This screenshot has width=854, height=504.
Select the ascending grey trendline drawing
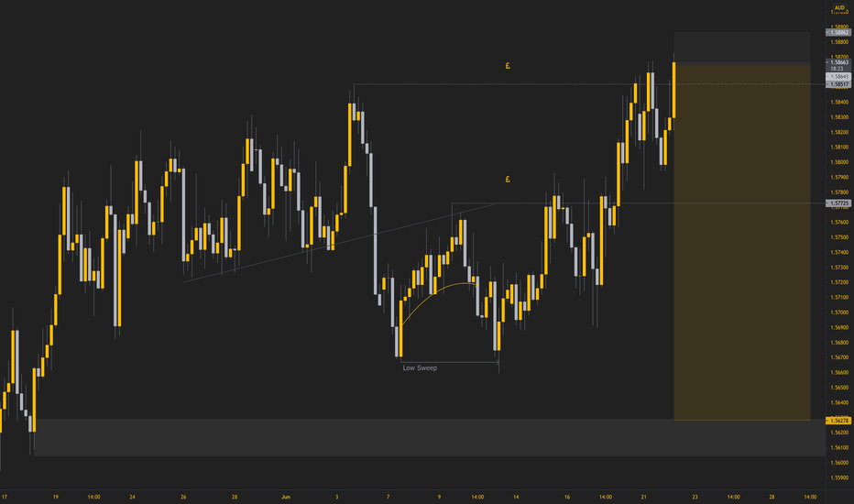tap(339, 243)
